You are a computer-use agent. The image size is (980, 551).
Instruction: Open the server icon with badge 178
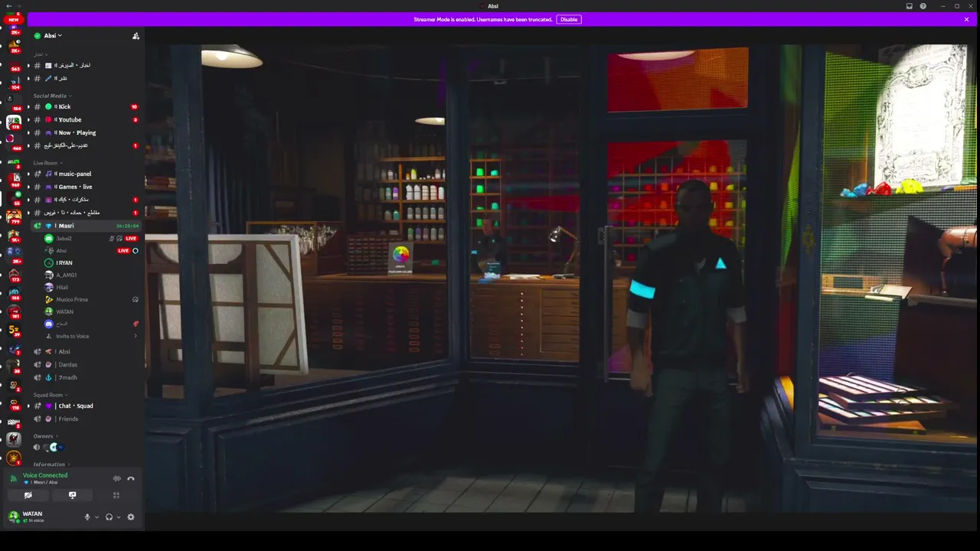pyautogui.click(x=14, y=122)
